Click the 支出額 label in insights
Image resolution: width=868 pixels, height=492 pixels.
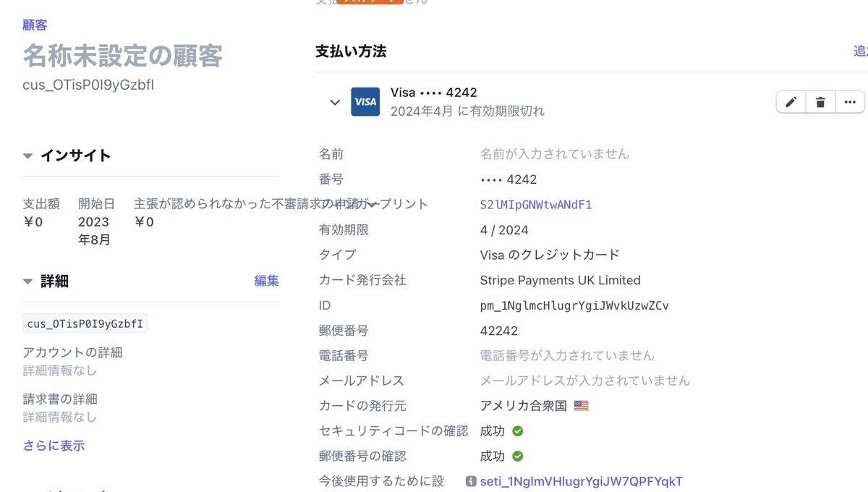click(x=41, y=204)
